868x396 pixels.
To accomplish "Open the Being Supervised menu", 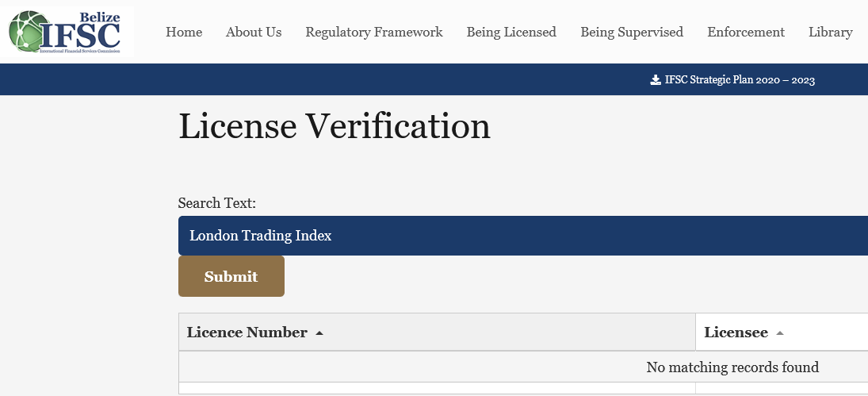I will 632,32.
